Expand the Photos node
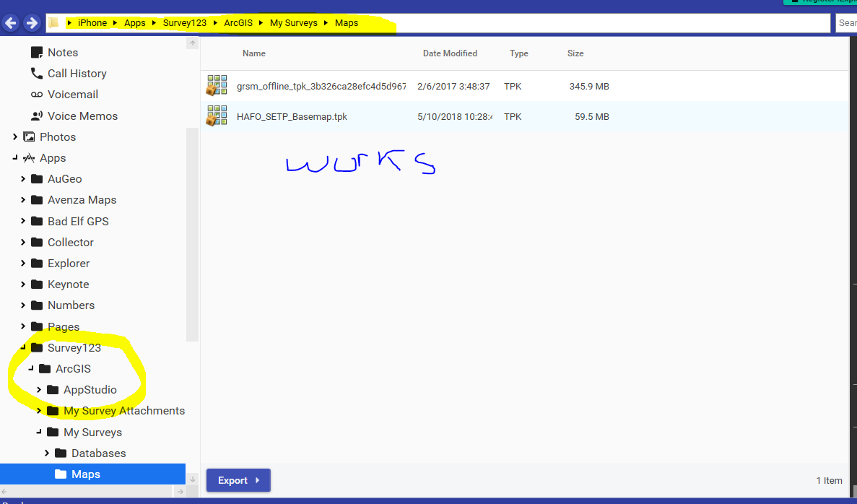857x504 pixels. click(x=15, y=136)
